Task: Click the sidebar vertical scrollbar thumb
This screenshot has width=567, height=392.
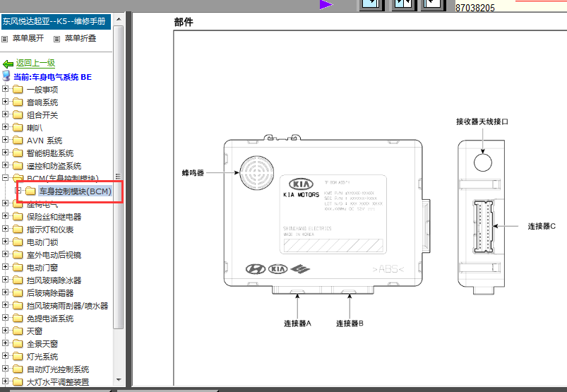Action: [119, 177]
